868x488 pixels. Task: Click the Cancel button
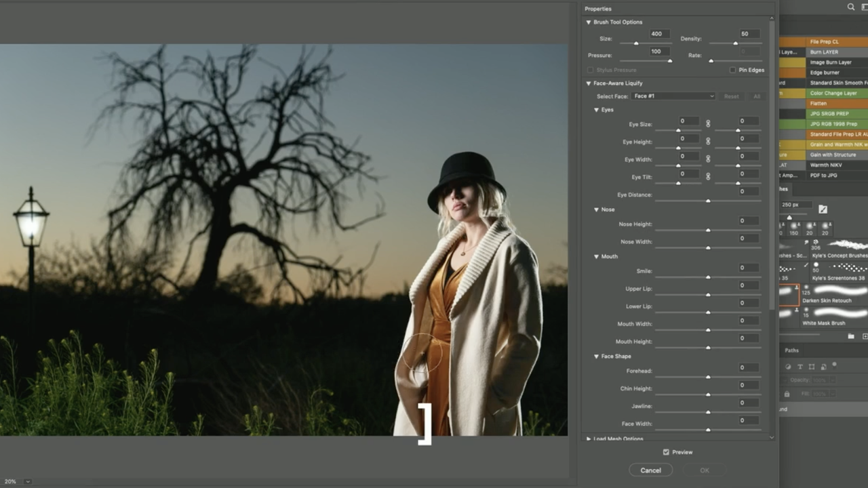pos(650,470)
